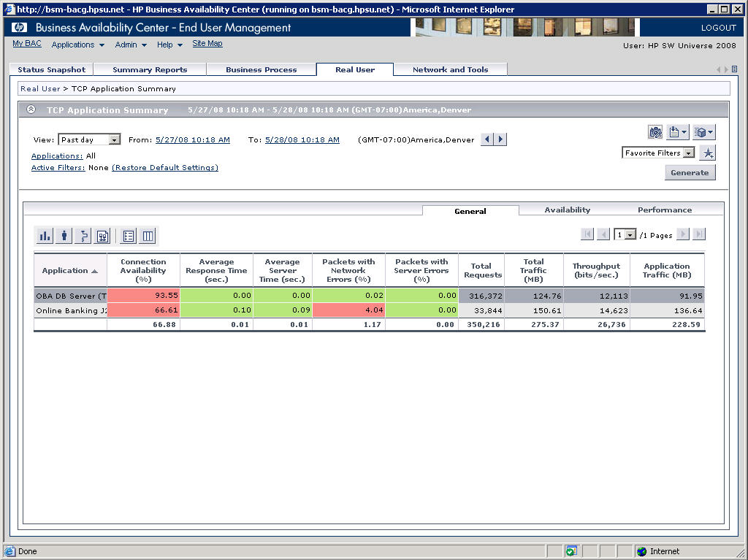The image size is (748, 560).
Task: Click the three-column layout icon
Action: 148,236
